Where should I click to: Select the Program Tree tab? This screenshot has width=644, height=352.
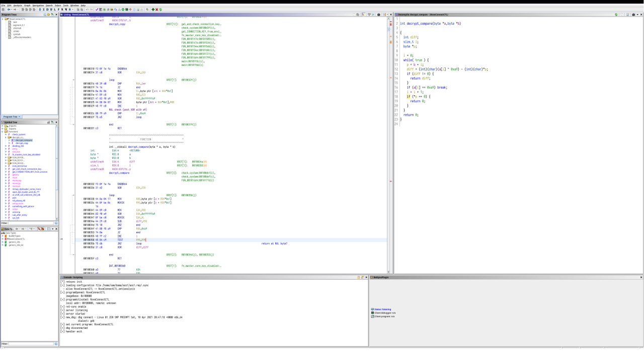[11, 117]
